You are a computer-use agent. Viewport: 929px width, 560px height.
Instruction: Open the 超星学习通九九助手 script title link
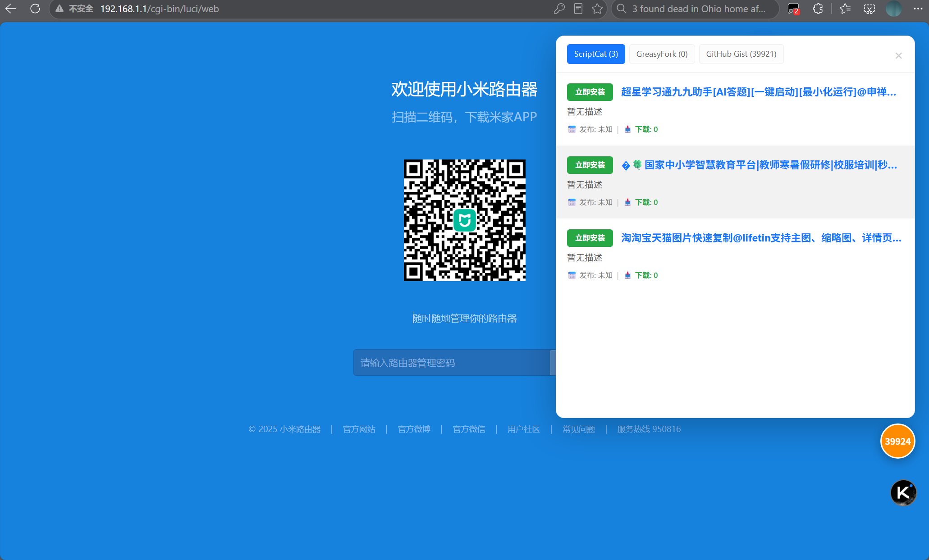point(759,92)
